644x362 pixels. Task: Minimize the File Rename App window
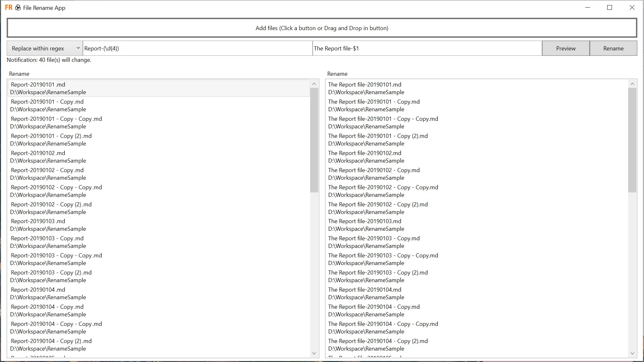[588, 8]
